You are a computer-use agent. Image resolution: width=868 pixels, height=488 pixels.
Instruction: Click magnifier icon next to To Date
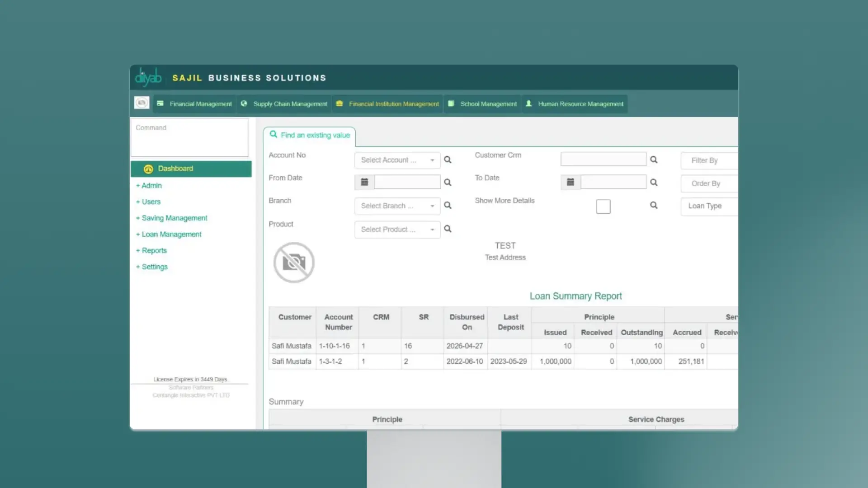coord(654,183)
